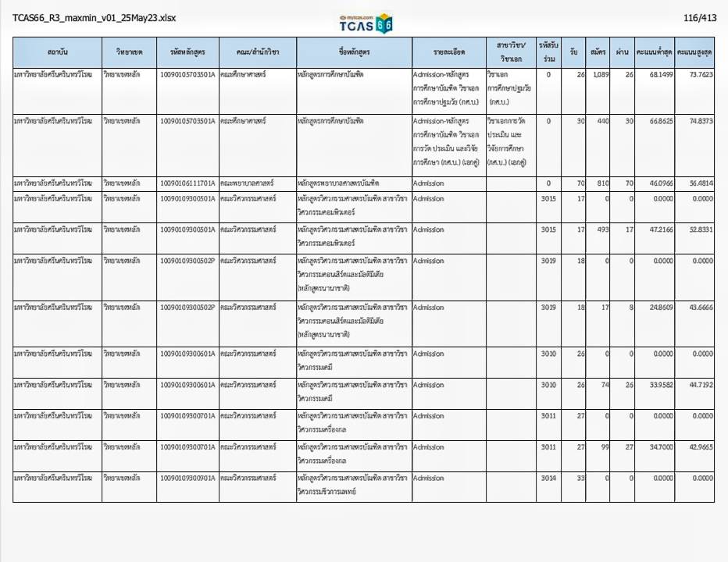Viewport: 728px width, 562px height.
Task: Select the คณะ/สำนักวิชา column header
Action: (257, 52)
